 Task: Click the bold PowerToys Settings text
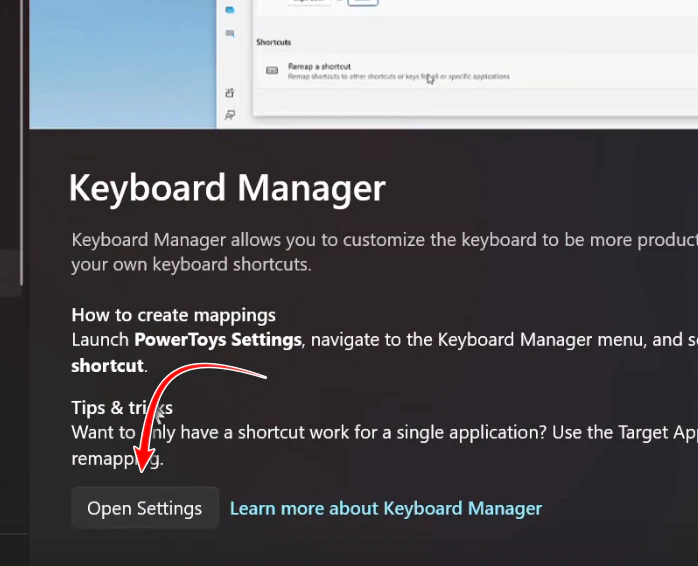(218, 340)
